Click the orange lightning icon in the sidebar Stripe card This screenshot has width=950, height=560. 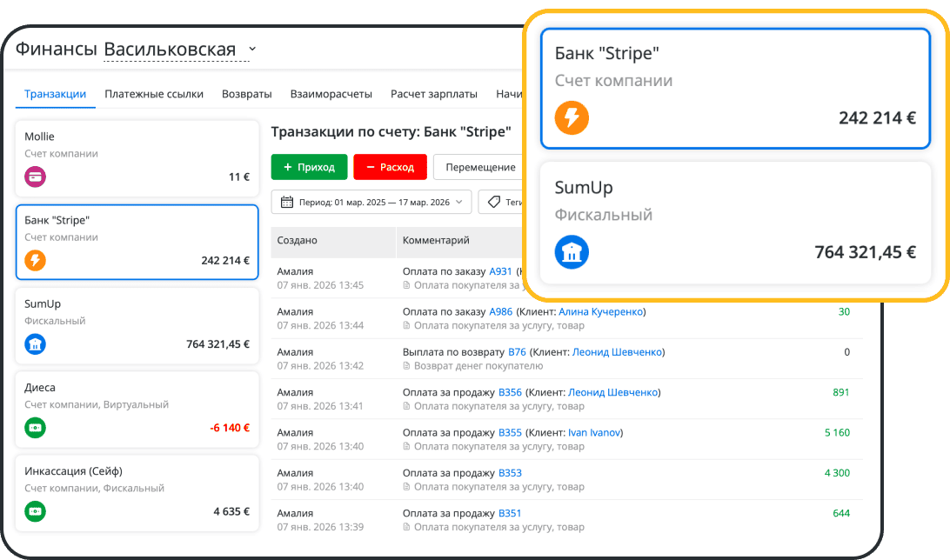tap(36, 260)
